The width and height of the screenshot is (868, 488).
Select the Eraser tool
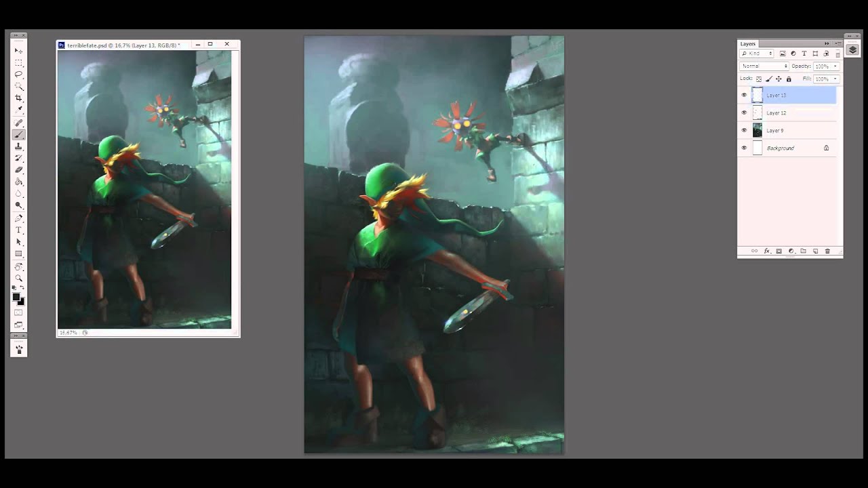click(x=19, y=169)
